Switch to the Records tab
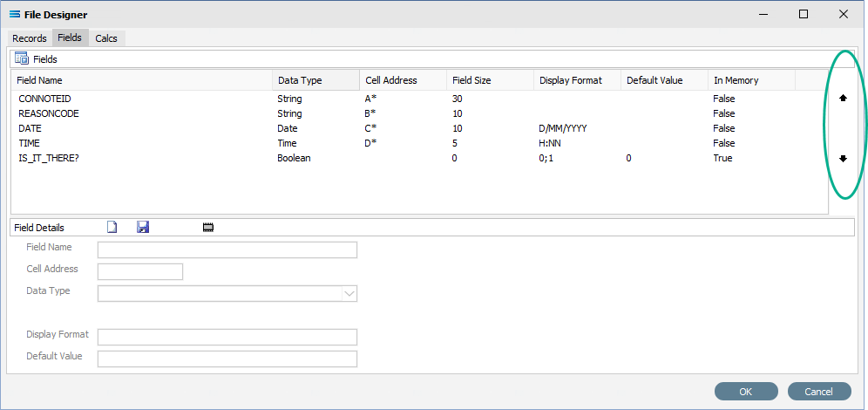868x410 pixels. coord(30,38)
